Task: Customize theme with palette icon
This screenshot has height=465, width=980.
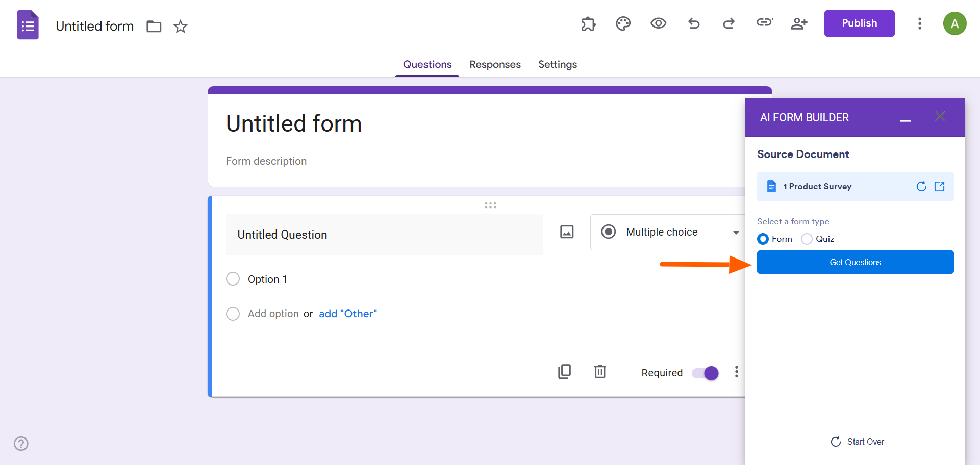Action: (x=623, y=23)
